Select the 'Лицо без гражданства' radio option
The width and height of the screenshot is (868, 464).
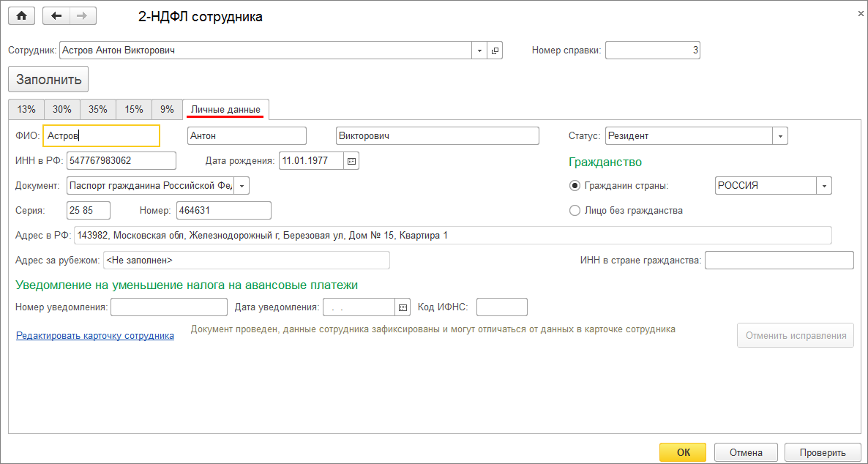575,211
